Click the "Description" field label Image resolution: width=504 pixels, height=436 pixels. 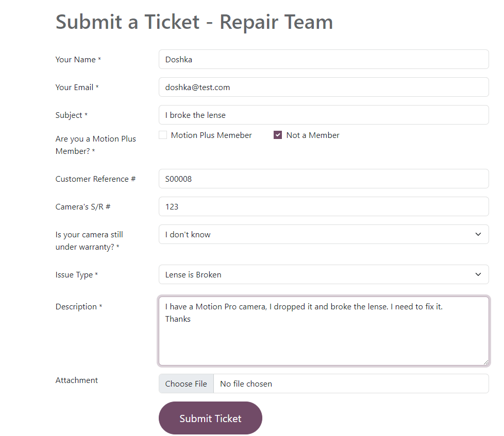click(76, 307)
